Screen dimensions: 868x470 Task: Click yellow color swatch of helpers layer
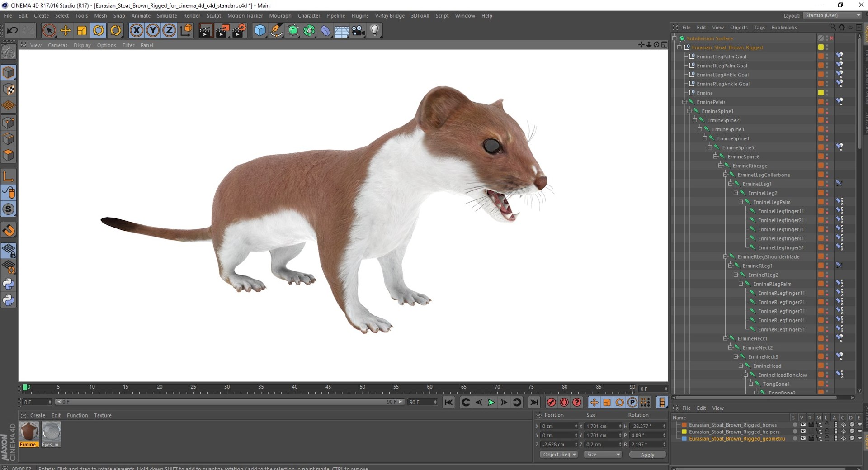(684, 432)
